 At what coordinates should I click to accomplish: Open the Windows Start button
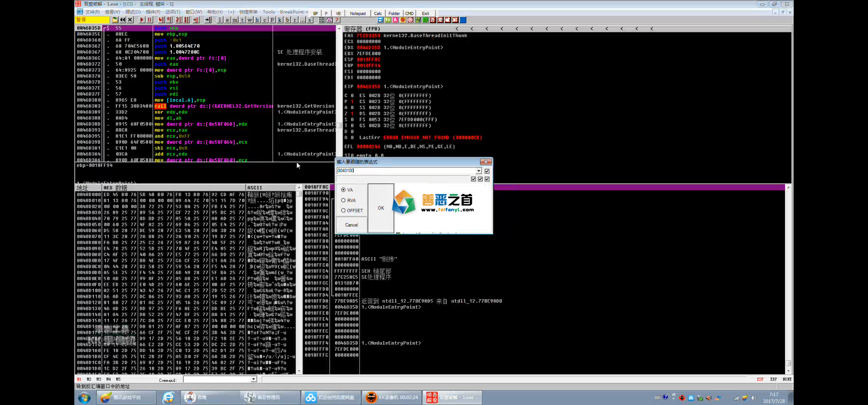84,398
